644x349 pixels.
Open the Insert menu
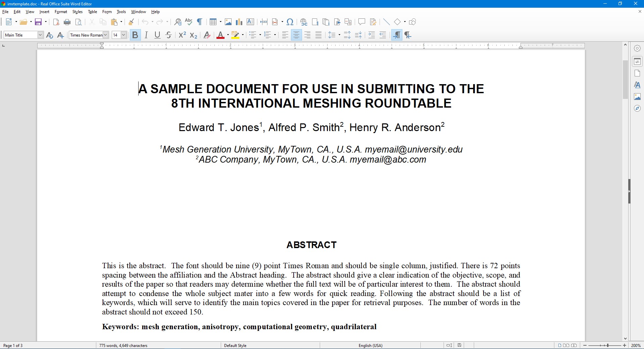click(x=44, y=12)
